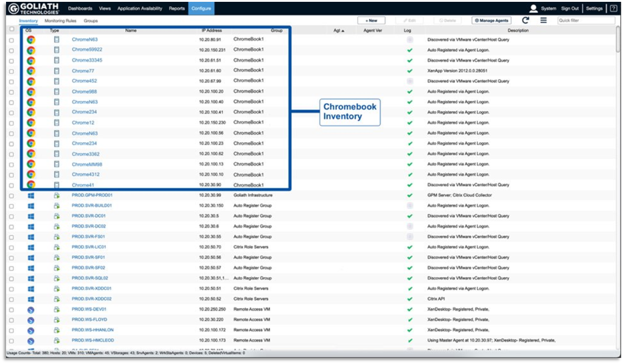Click the Windows OS icon for PROD.GPM-PROD01
Screen dimensions: 623x364
(x=31, y=195)
